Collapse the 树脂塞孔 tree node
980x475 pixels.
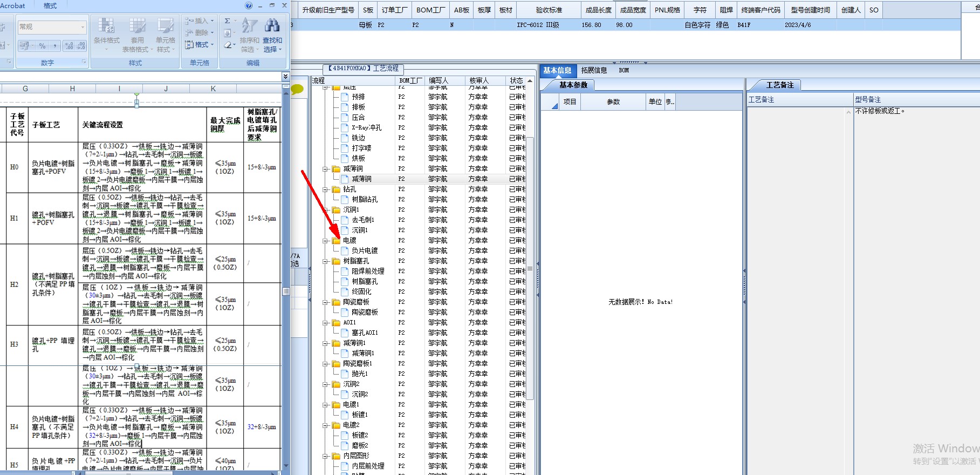coord(326,261)
